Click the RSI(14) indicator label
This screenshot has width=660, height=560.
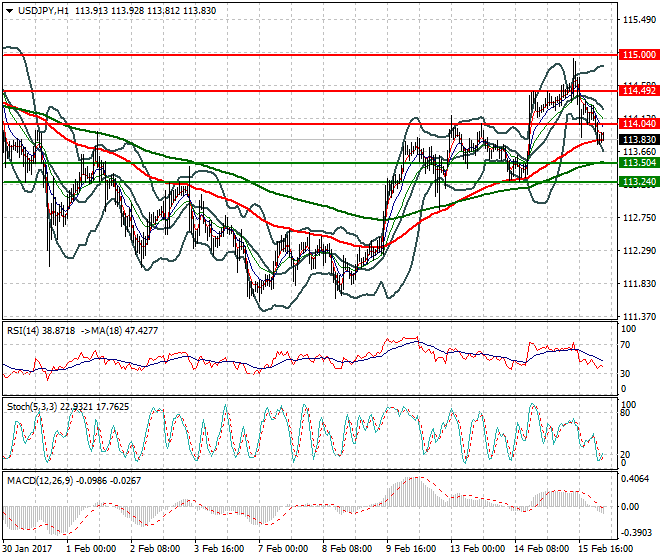[23, 331]
